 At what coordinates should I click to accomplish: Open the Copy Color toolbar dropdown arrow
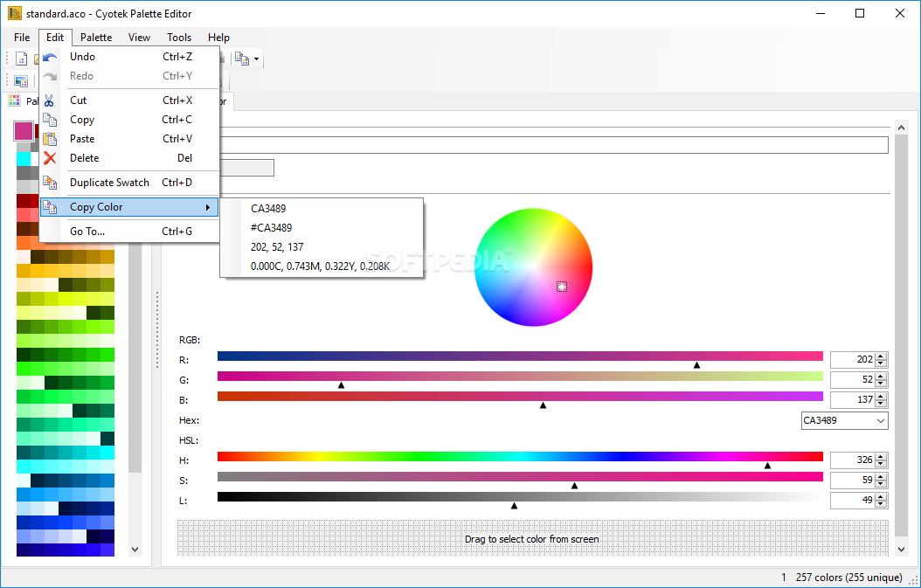256,59
